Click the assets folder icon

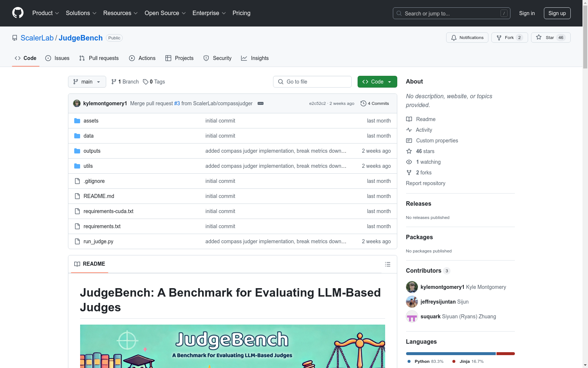click(77, 121)
